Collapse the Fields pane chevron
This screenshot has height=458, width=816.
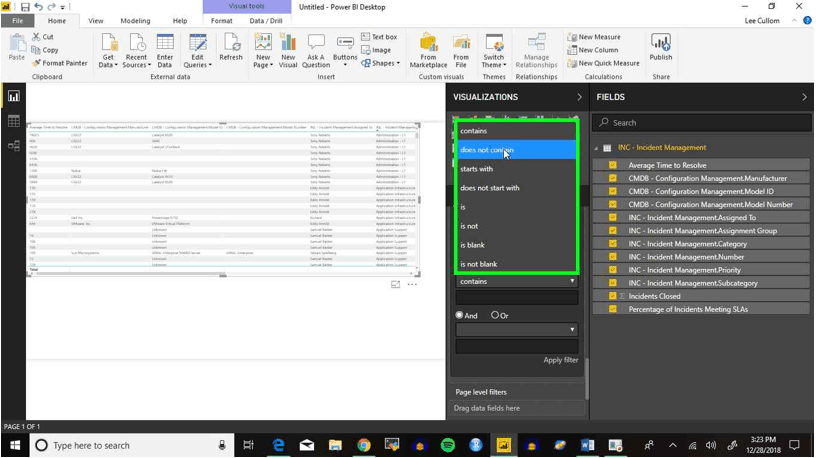[x=804, y=97]
